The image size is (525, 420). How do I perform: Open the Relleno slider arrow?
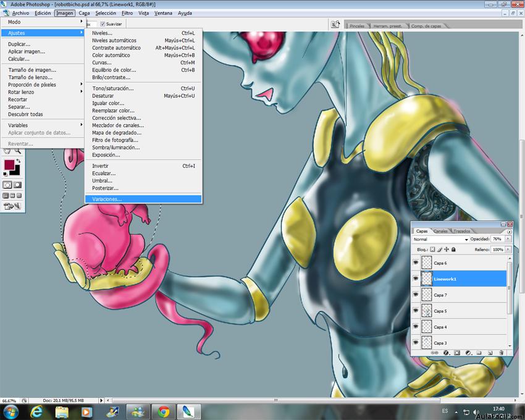(x=508, y=250)
